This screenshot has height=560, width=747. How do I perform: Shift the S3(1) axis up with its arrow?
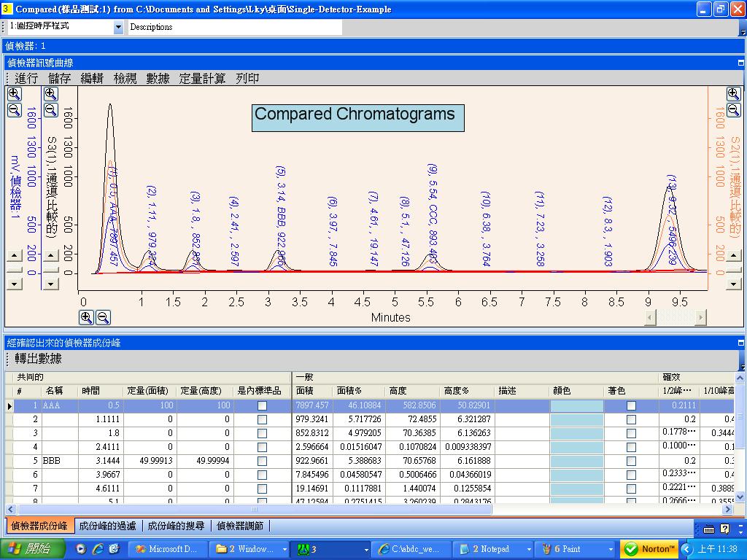point(52,256)
